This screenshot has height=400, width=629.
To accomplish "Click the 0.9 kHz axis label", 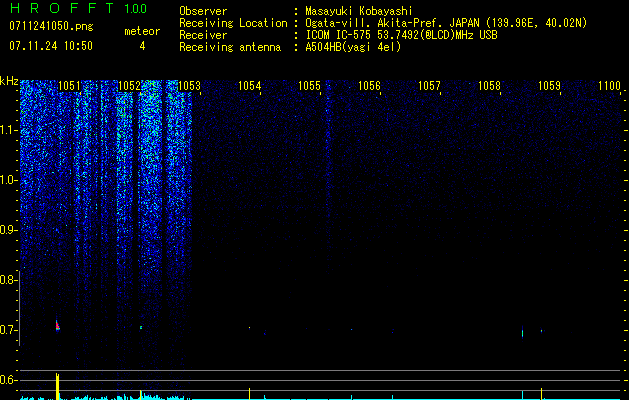I will [7, 230].
